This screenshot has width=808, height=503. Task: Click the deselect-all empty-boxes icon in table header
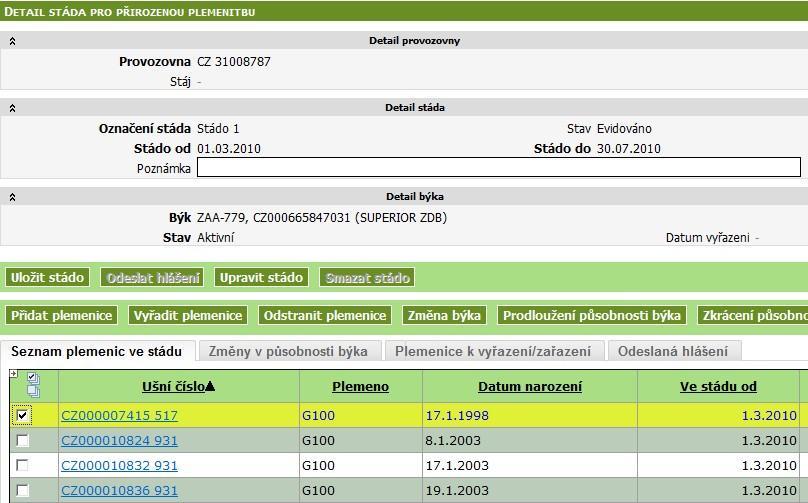click(33, 392)
